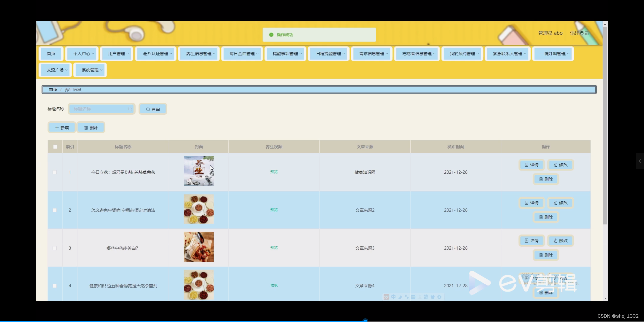
Task: Open the 交流广场 menu item
Action: [x=55, y=70]
